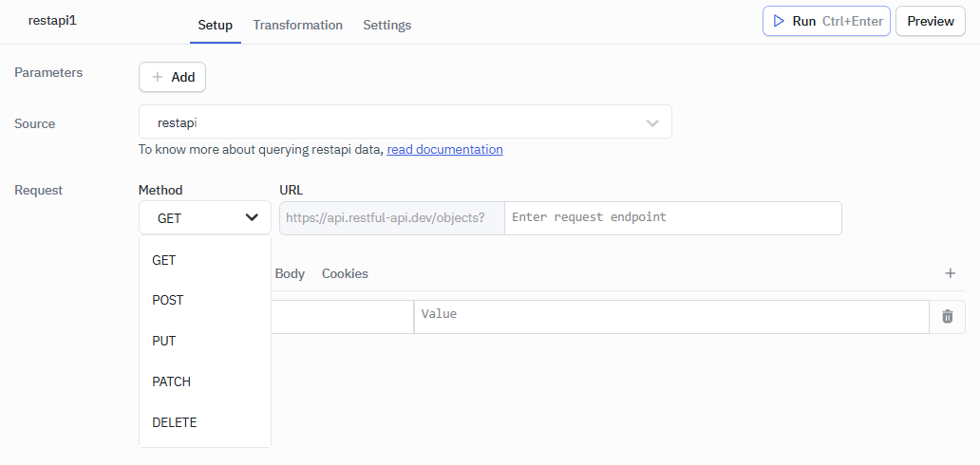Select POST from the method list

click(168, 300)
